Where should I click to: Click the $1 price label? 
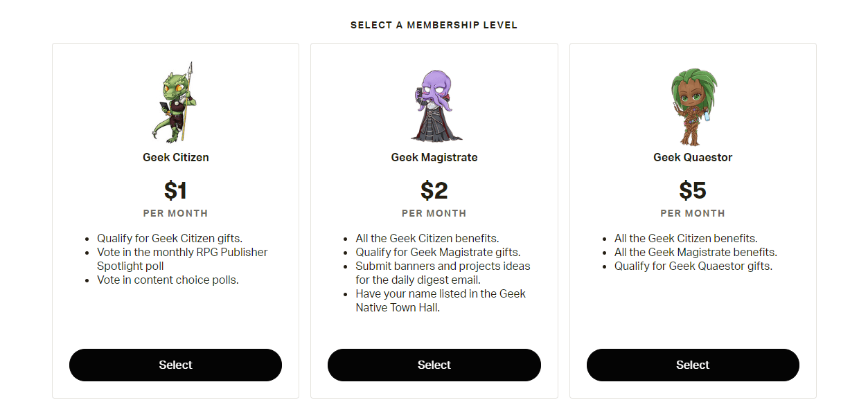(x=175, y=190)
